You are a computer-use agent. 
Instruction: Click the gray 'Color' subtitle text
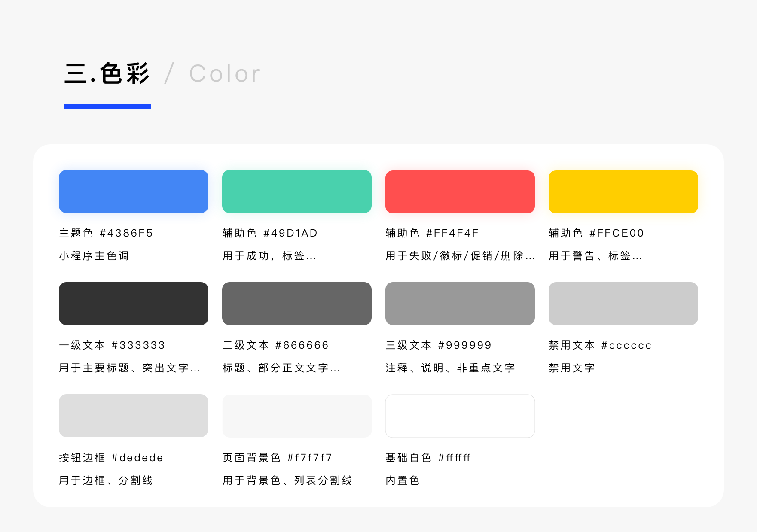point(225,73)
